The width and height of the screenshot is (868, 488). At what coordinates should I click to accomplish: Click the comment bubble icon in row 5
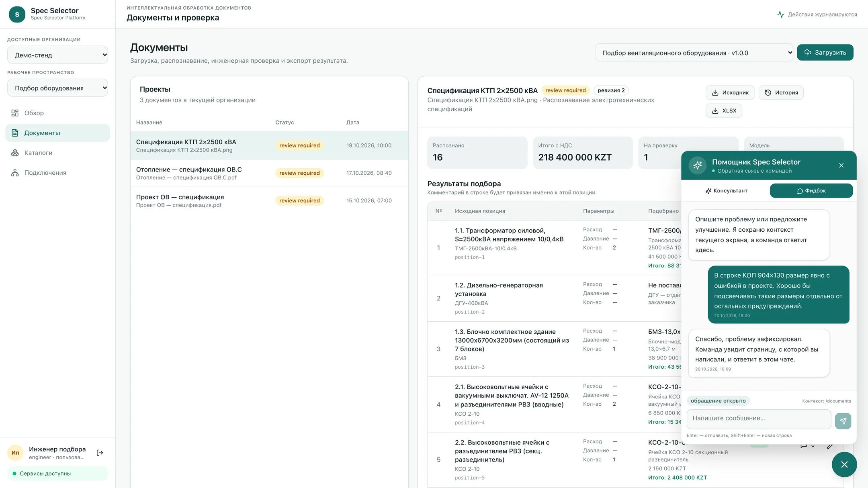(x=803, y=446)
